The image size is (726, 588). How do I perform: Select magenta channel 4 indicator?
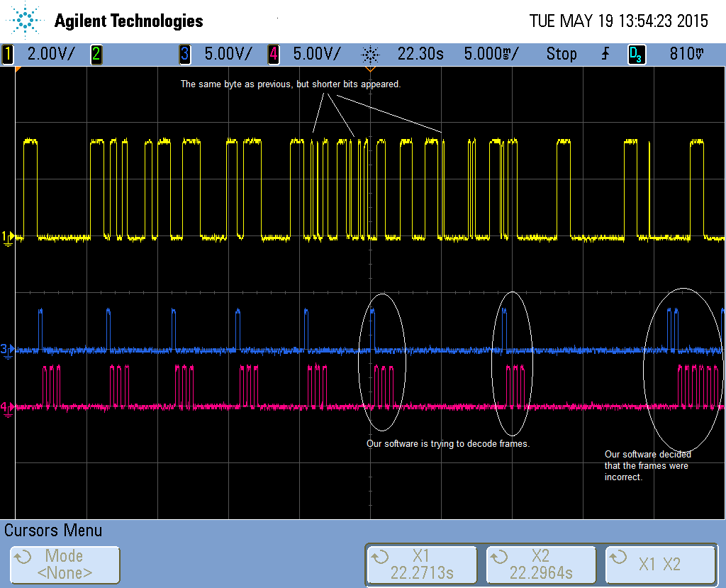click(274, 54)
